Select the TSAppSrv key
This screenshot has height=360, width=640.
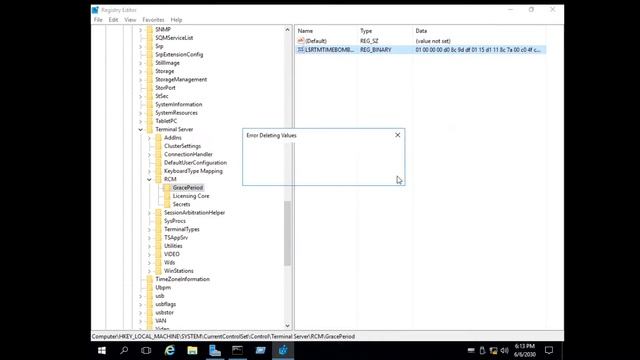click(176, 238)
